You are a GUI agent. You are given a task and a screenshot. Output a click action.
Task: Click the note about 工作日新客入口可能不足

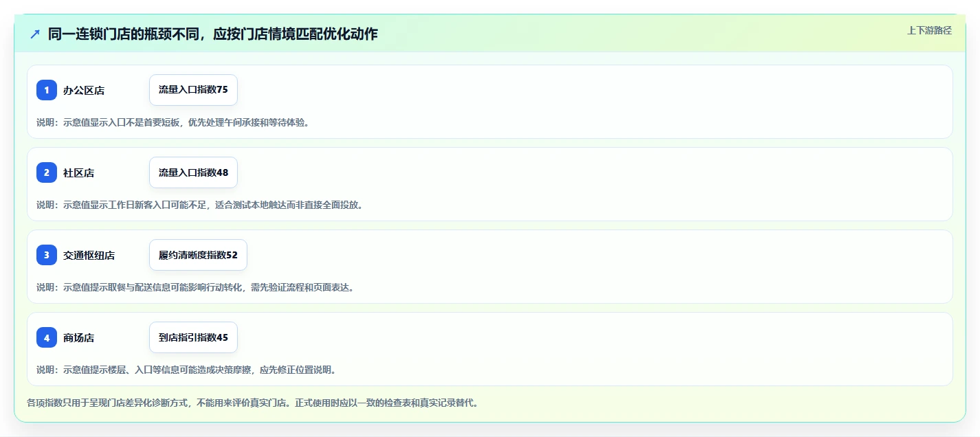click(x=199, y=205)
